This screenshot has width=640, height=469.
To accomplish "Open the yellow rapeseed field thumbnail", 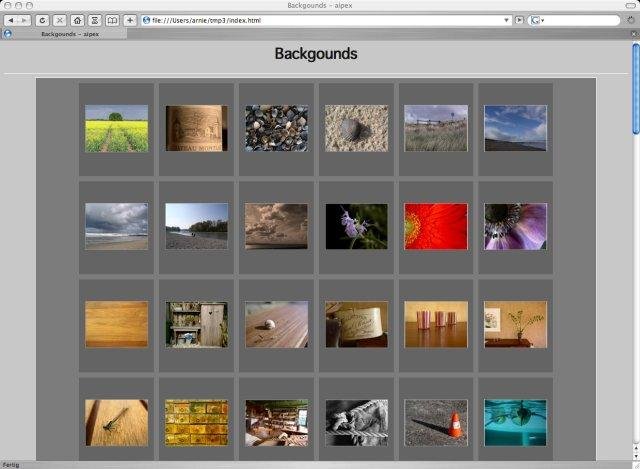I will (117, 129).
